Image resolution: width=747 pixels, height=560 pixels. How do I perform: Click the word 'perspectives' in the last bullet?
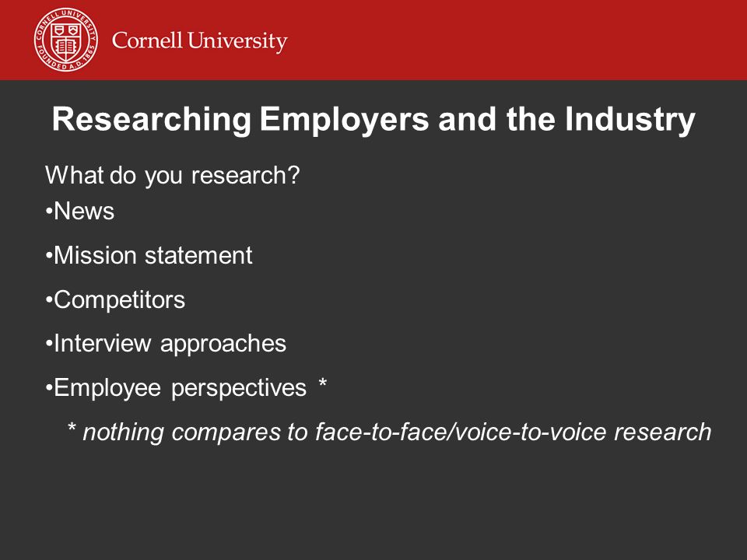coord(239,389)
